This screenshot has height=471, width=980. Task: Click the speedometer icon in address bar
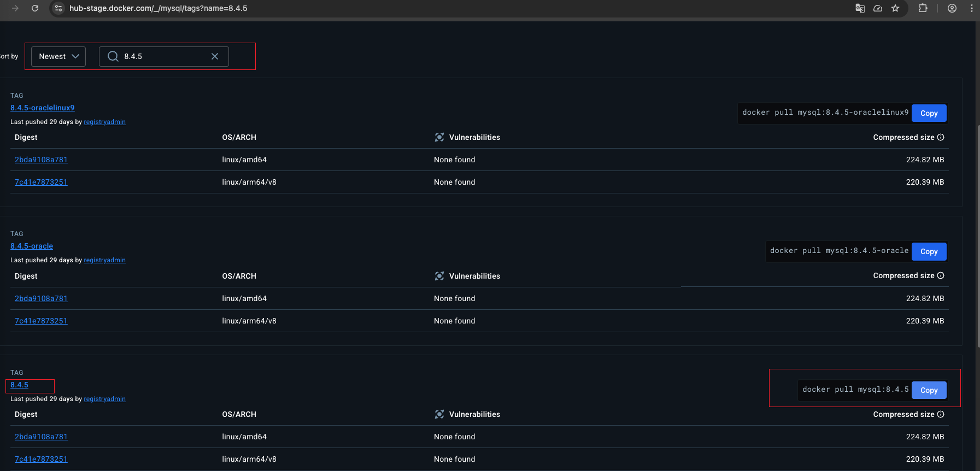[878, 8]
